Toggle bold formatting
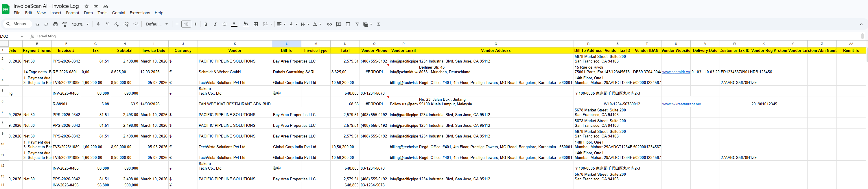Image resolution: width=868 pixels, height=189 pixels. point(206,24)
